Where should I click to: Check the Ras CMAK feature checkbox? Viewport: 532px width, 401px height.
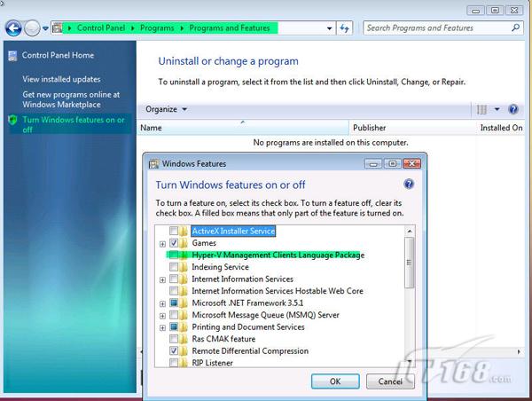tap(174, 339)
